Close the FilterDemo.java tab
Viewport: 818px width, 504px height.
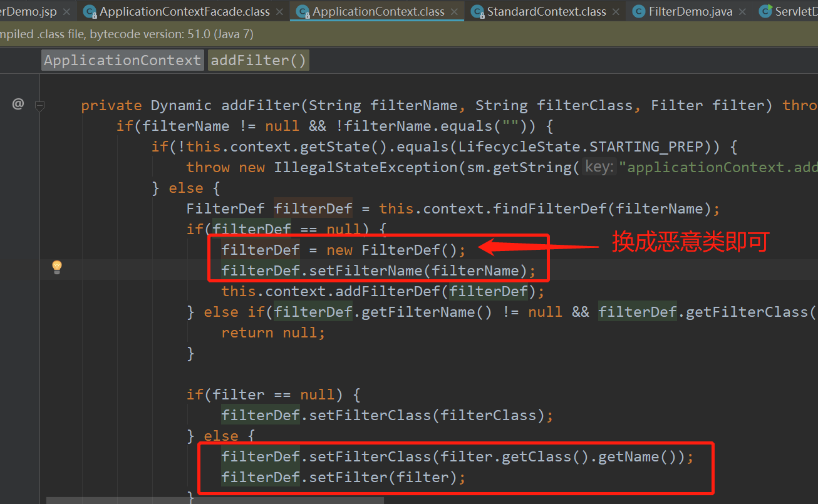coord(742,11)
